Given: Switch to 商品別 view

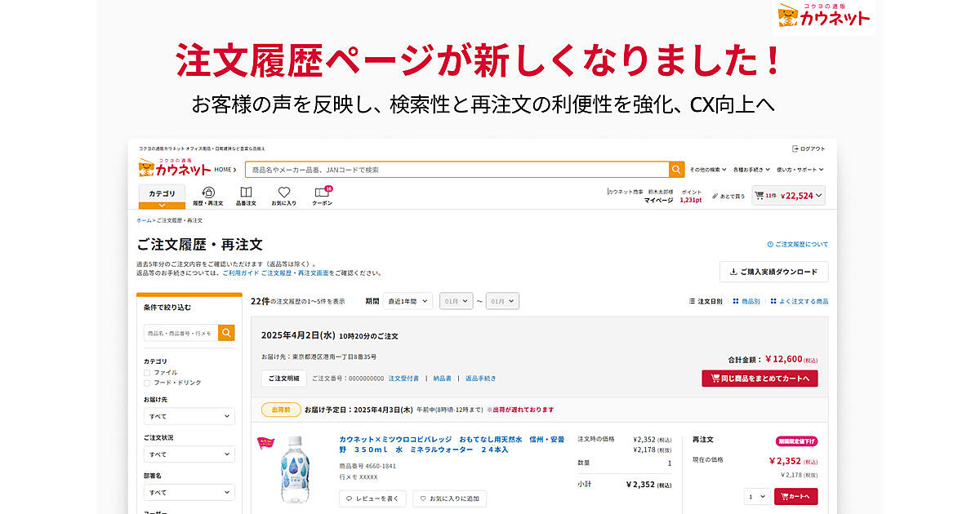Looking at the screenshot, I should pos(746,301).
